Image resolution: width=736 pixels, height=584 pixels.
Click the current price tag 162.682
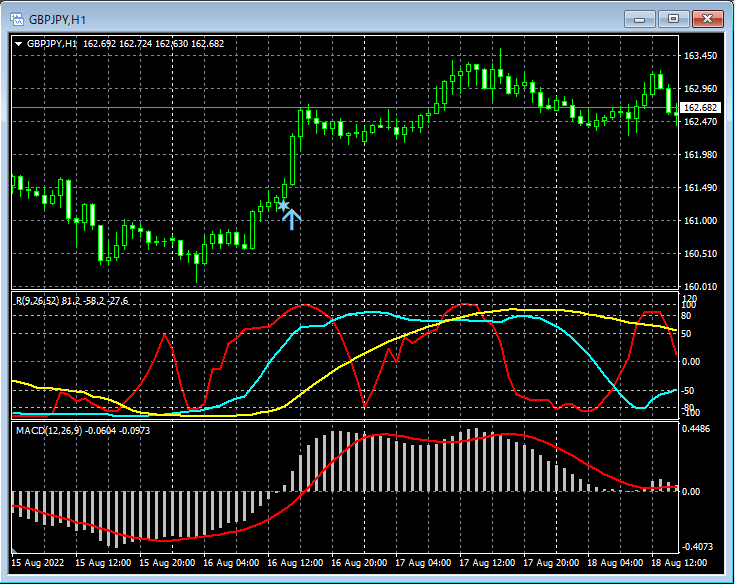pos(700,108)
